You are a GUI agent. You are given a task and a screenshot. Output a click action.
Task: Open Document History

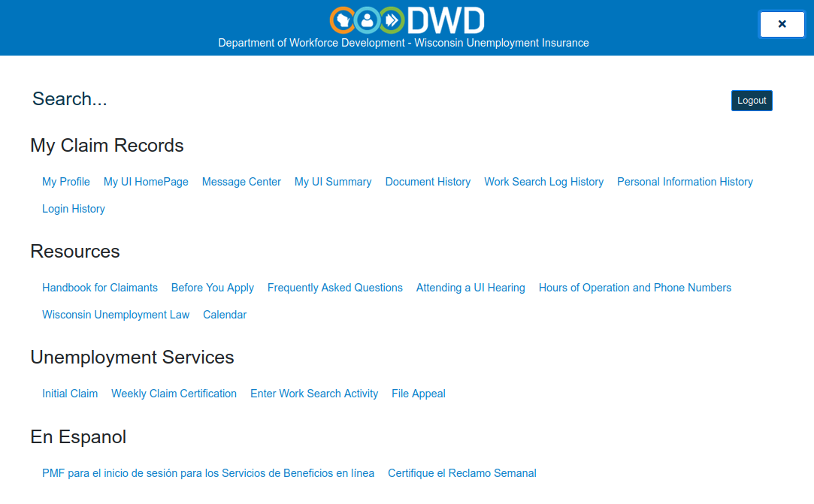[x=428, y=182]
